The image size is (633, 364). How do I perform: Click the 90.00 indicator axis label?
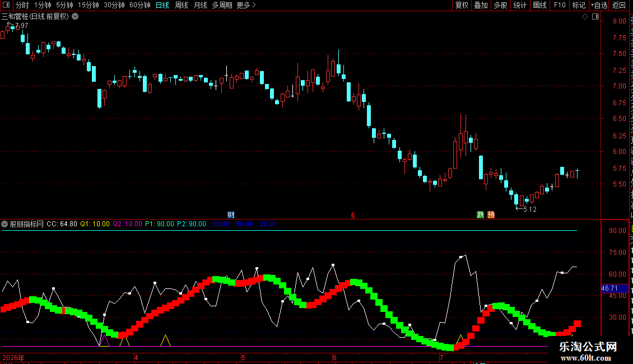[618, 231]
